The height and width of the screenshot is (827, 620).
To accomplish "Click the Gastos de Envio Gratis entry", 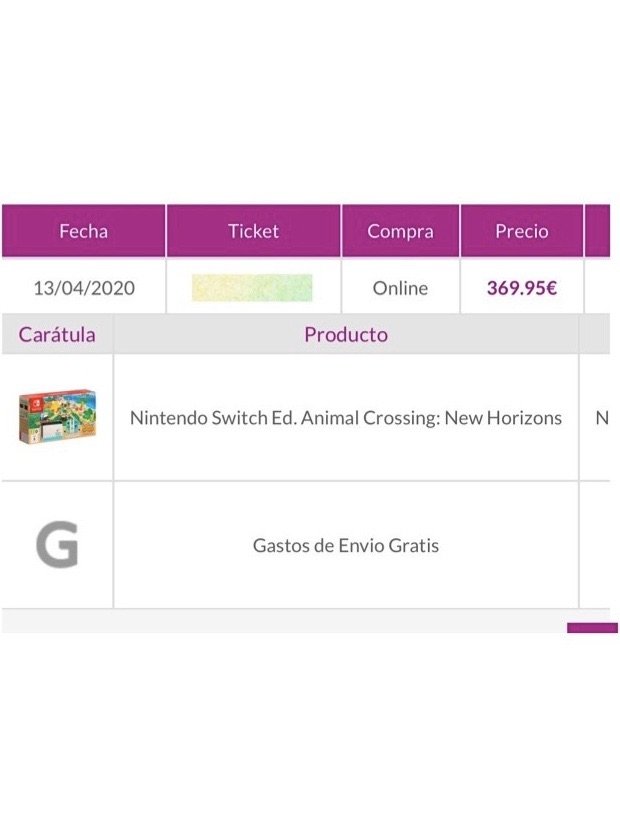I will [x=346, y=545].
